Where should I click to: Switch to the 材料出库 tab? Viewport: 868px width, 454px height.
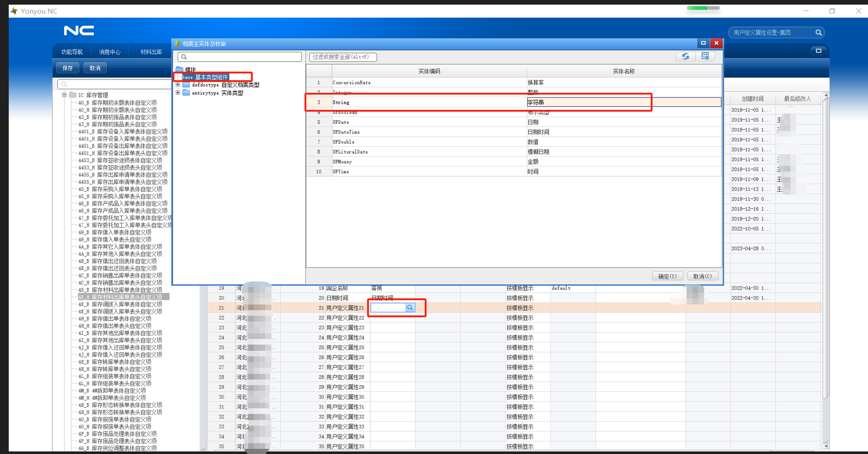(151, 52)
